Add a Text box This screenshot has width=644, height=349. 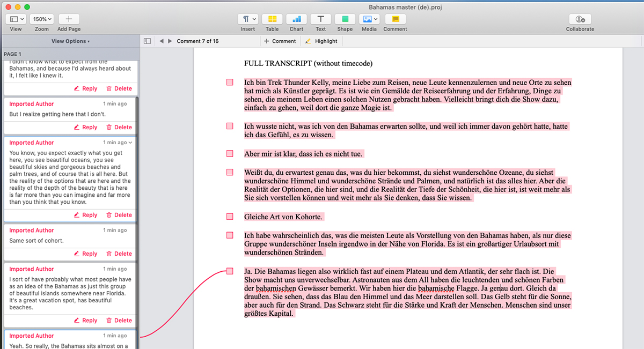(320, 19)
